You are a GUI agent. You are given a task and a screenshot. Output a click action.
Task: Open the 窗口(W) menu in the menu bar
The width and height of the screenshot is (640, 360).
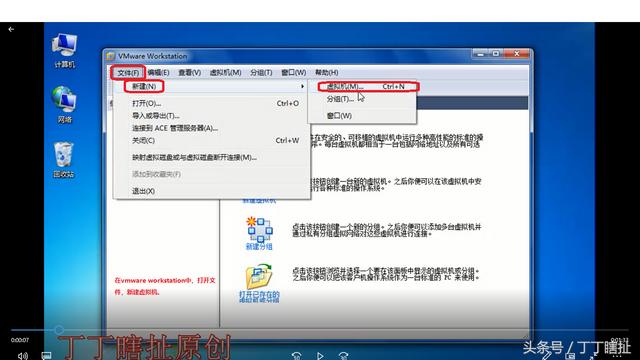pyautogui.click(x=293, y=73)
